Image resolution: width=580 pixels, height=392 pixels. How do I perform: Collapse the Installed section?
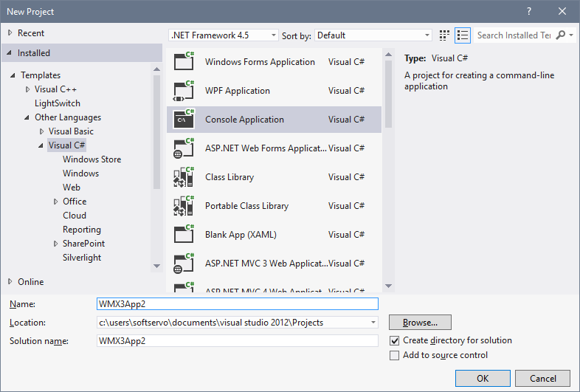[x=10, y=53]
